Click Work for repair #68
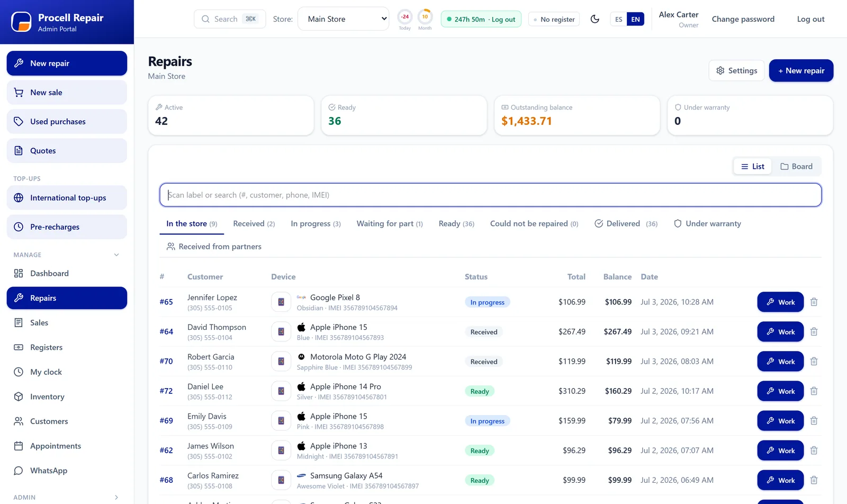847x504 pixels. (780, 480)
